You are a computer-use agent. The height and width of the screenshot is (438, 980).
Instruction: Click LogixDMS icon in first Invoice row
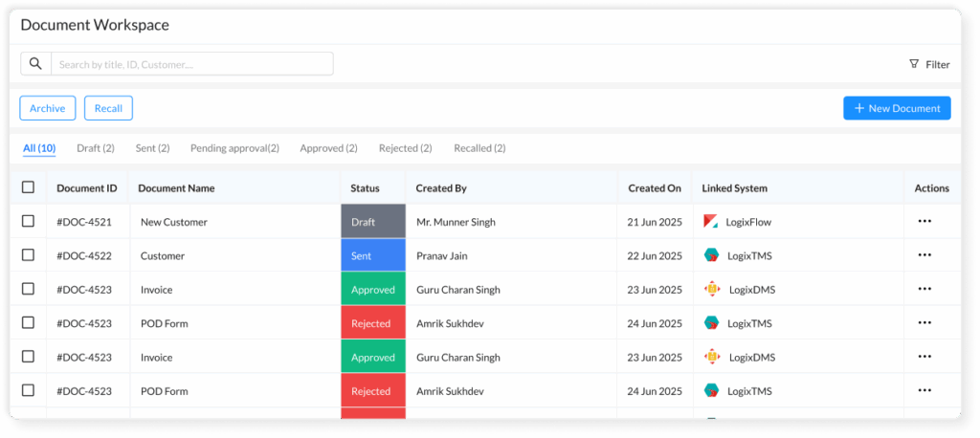pyautogui.click(x=712, y=289)
